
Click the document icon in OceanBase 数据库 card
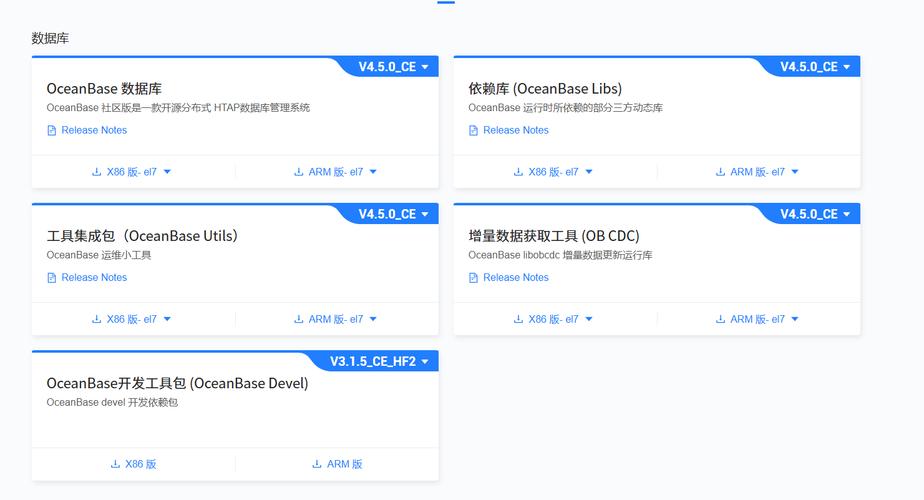pyautogui.click(x=51, y=130)
